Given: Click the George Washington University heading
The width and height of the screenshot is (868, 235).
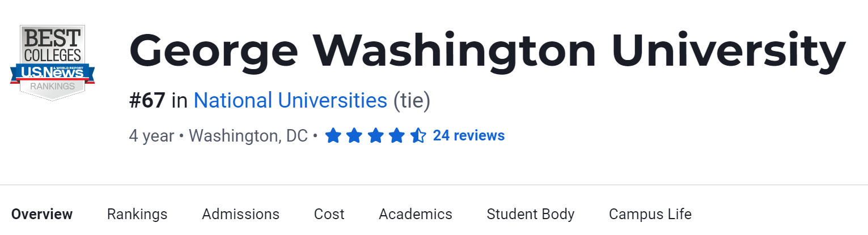Looking at the screenshot, I should 487,51.
